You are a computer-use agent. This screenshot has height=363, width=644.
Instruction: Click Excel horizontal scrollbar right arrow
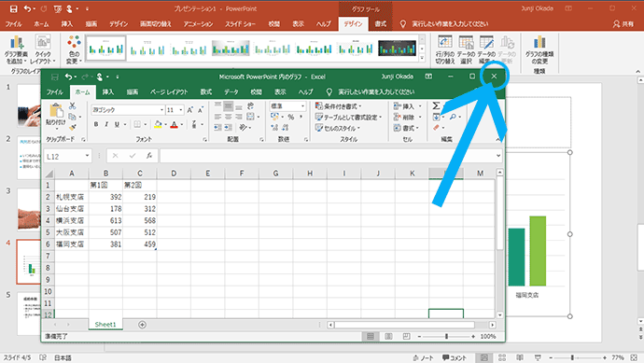[493, 325]
